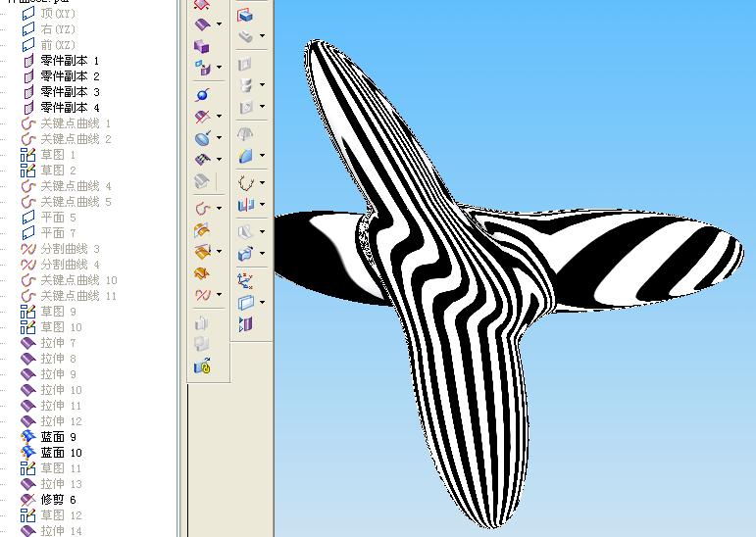
Task: Open dropdown beside mirror feature tool
Action: pos(262,205)
